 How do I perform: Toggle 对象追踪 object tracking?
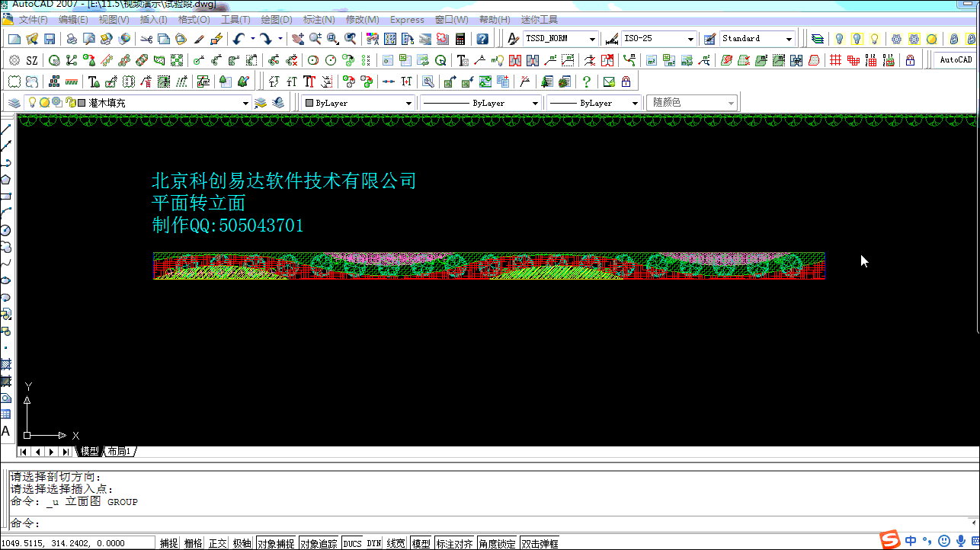pos(318,543)
